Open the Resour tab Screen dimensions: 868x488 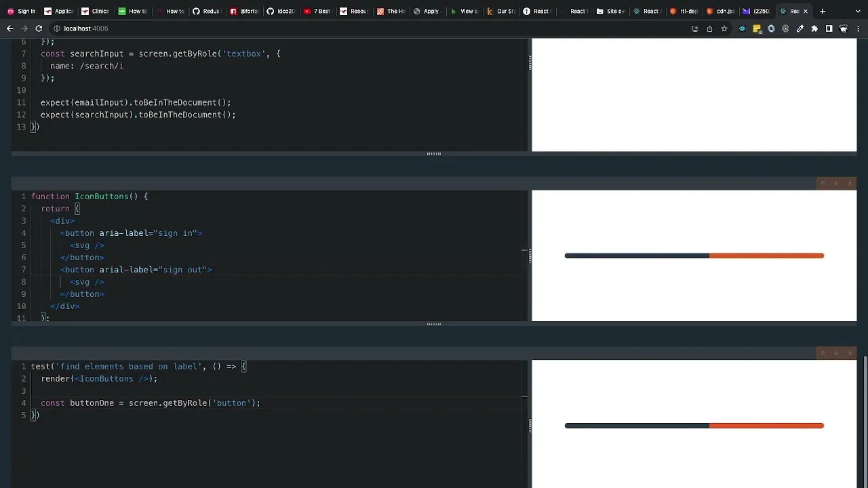click(x=354, y=11)
